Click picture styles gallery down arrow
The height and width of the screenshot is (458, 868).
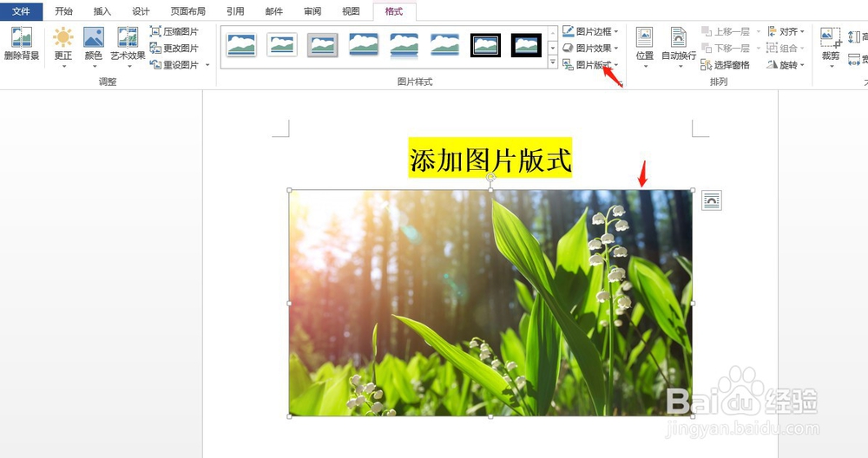coord(552,48)
